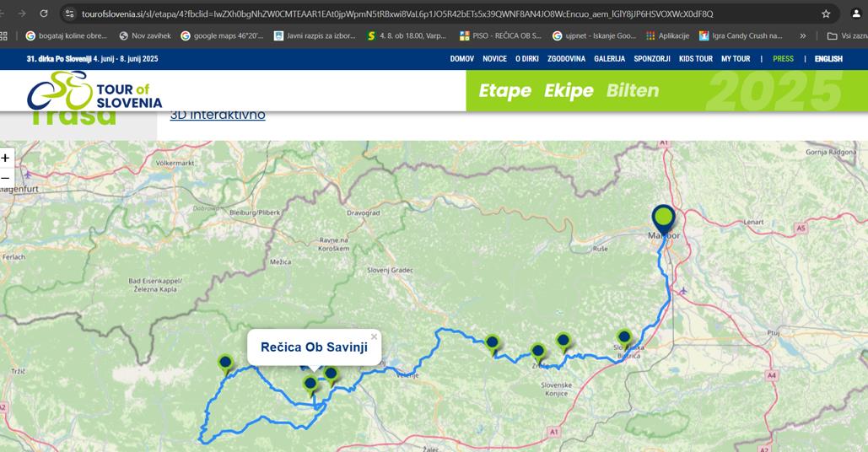Viewport: 868px width, 452px height.
Task: Open the Etape menu
Action: tap(504, 90)
